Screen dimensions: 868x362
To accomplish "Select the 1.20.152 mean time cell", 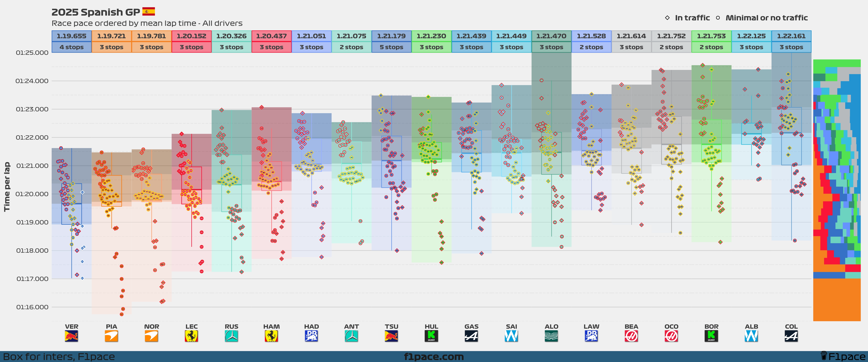I will [191, 36].
